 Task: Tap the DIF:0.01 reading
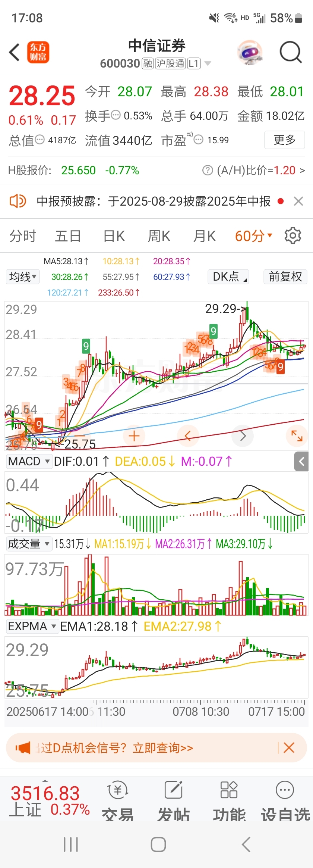click(x=81, y=461)
